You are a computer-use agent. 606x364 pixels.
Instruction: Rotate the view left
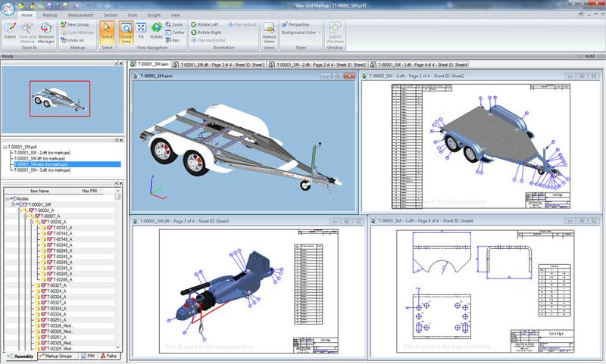coord(205,24)
